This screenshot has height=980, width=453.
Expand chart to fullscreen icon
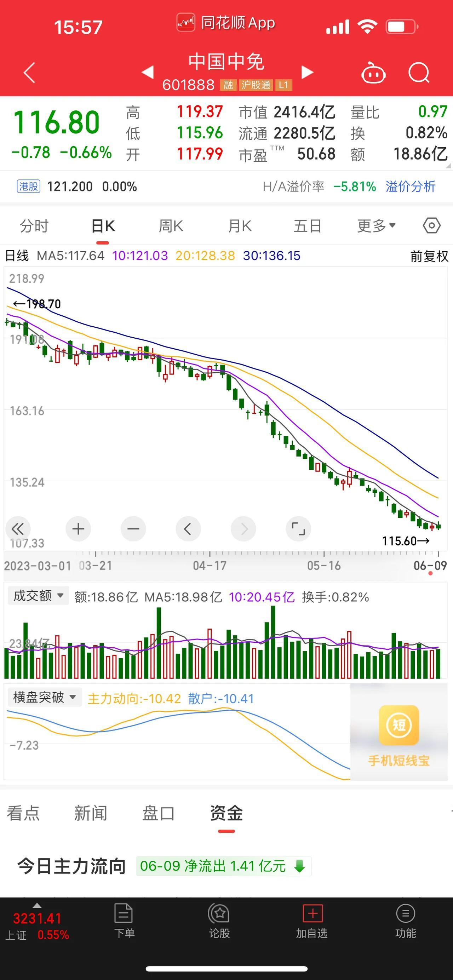point(298,528)
